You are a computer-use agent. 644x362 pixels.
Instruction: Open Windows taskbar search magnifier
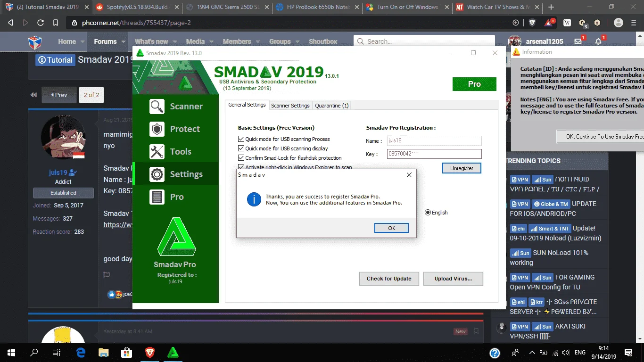pos(34,353)
